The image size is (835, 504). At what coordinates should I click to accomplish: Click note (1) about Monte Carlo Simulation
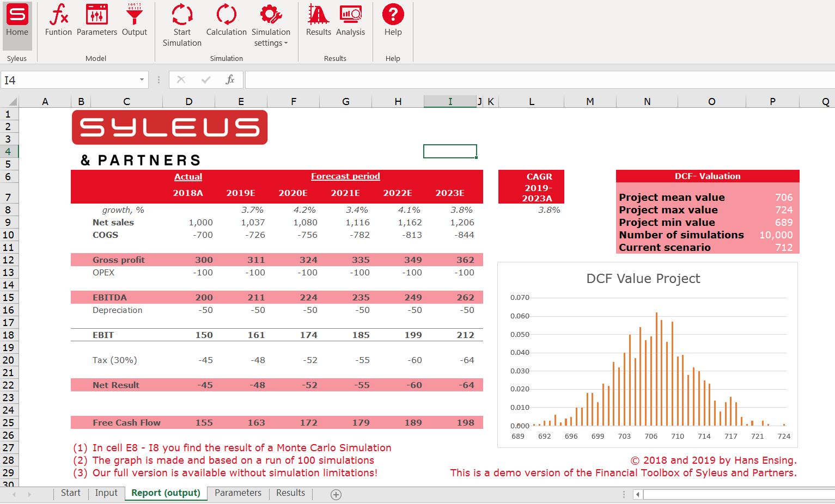pyautogui.click(x=232, y=448)
